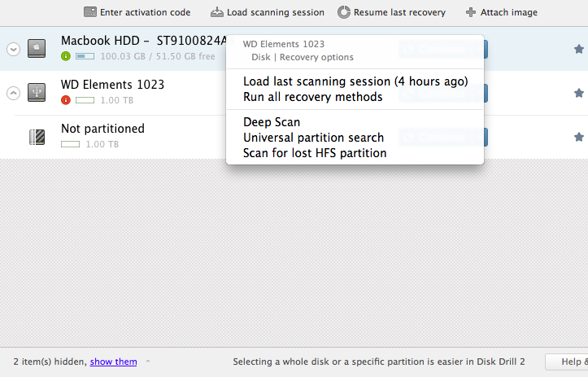Click 1.00 TB under Not partitioned
The width and height of the screenshot is (588, 377).
click(x=102, y=144)
